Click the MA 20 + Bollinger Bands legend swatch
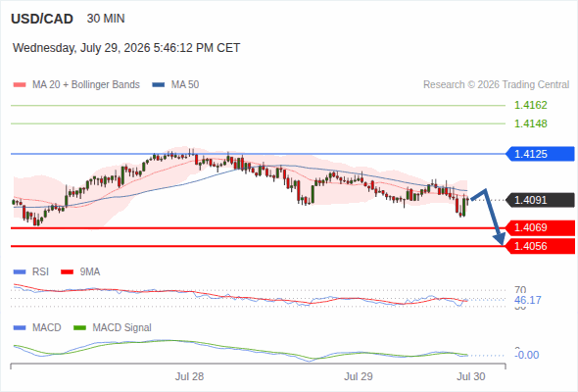Image resolution: width=578 pixels, height=392 pixels. pos(20,85)
